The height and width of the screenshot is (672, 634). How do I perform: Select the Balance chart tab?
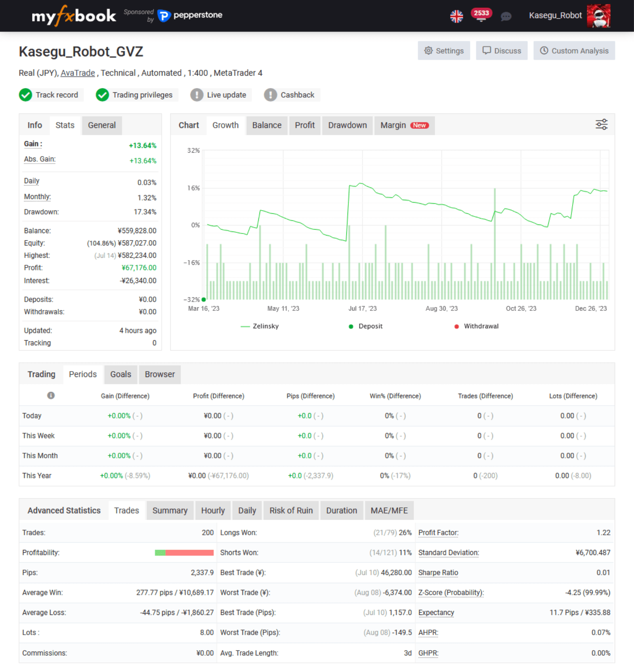(x=267, y=125)
